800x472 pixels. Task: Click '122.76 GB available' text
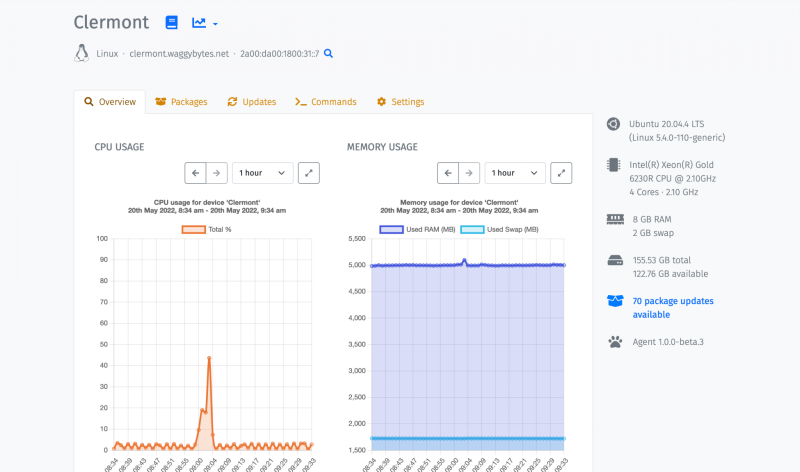coord(670,274)
